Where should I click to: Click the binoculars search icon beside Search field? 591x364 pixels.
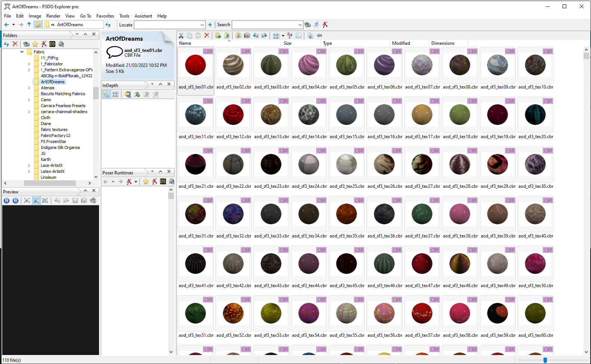pos(308,25)
